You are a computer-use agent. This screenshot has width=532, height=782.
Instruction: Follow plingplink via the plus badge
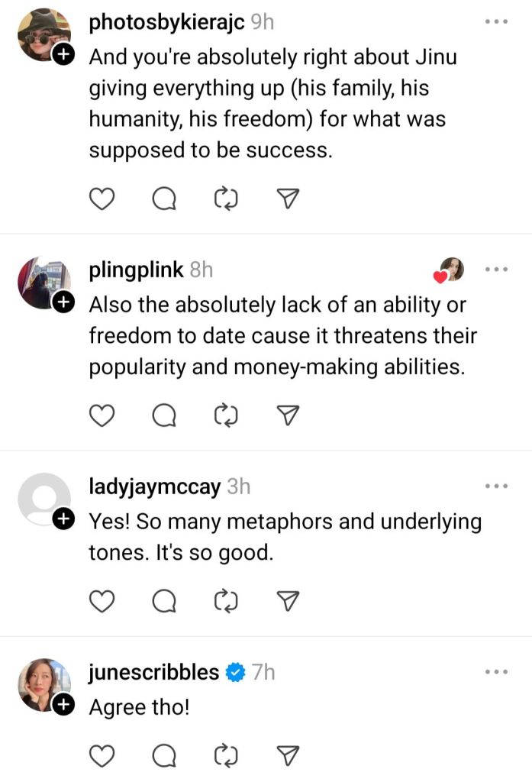[65, 302]
